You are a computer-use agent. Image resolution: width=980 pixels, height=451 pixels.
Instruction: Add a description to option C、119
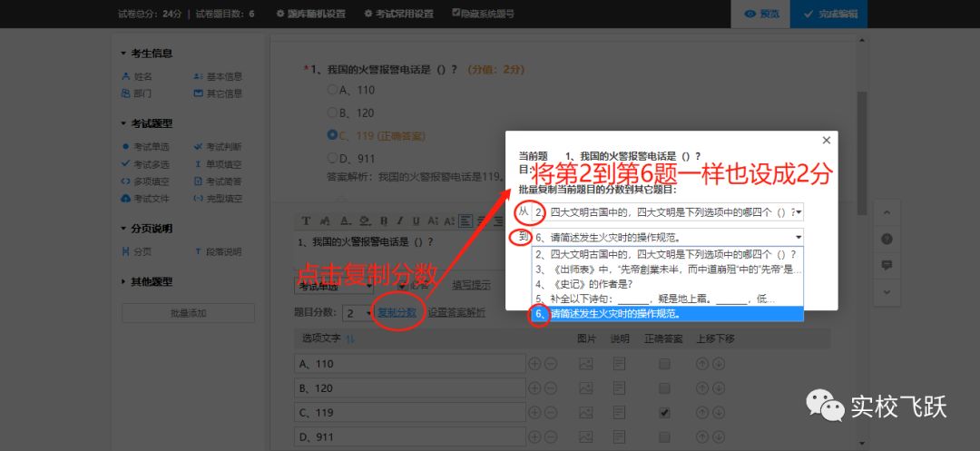[620, 412]
